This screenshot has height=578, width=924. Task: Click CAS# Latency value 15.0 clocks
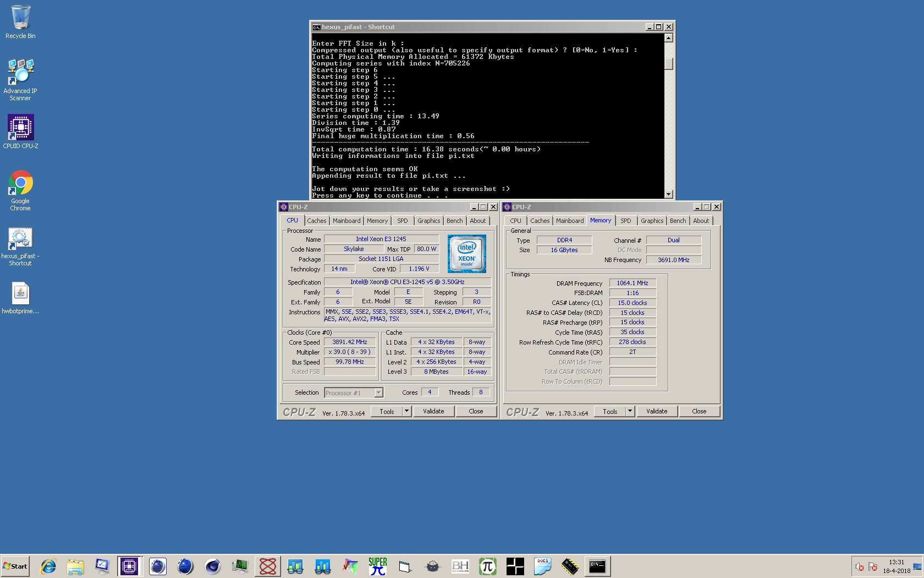tap(632, 303)
